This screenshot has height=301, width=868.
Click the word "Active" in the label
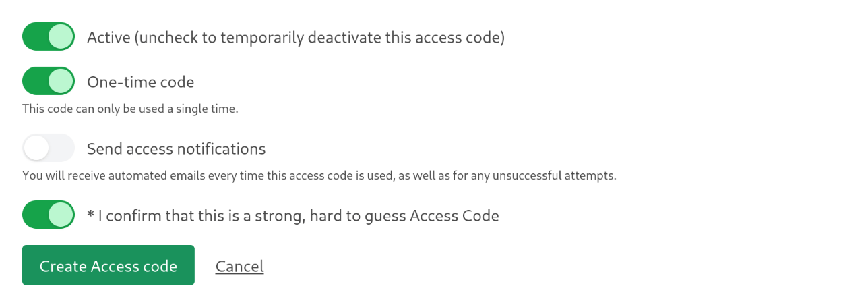pos(108,37)
